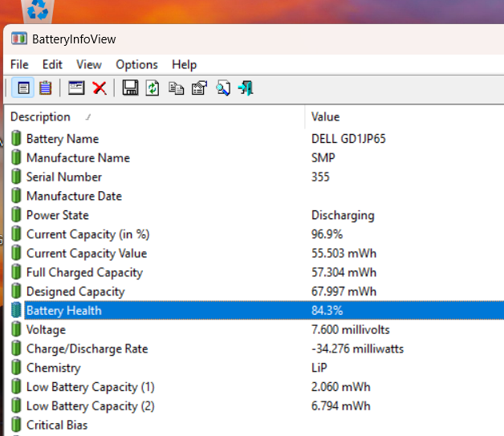Click the battery icon beside Charge/Discharge Rate
Screen dimensions: 504x436
coord(16,348)
